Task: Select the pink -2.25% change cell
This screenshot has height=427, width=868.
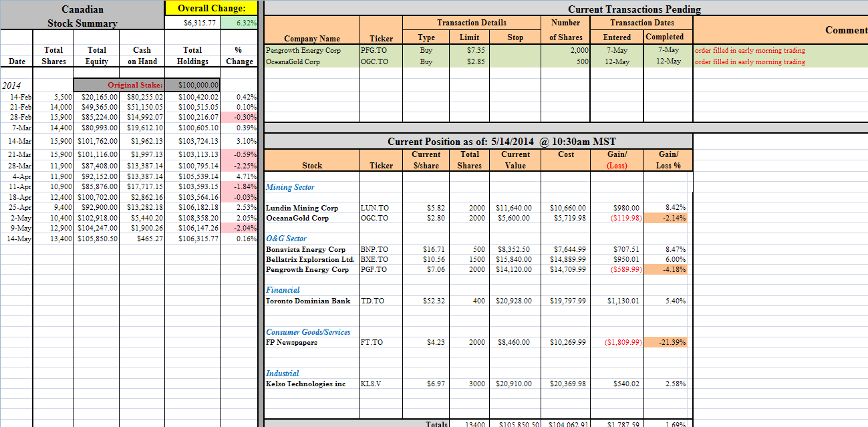Action: (x=239, y=166)
